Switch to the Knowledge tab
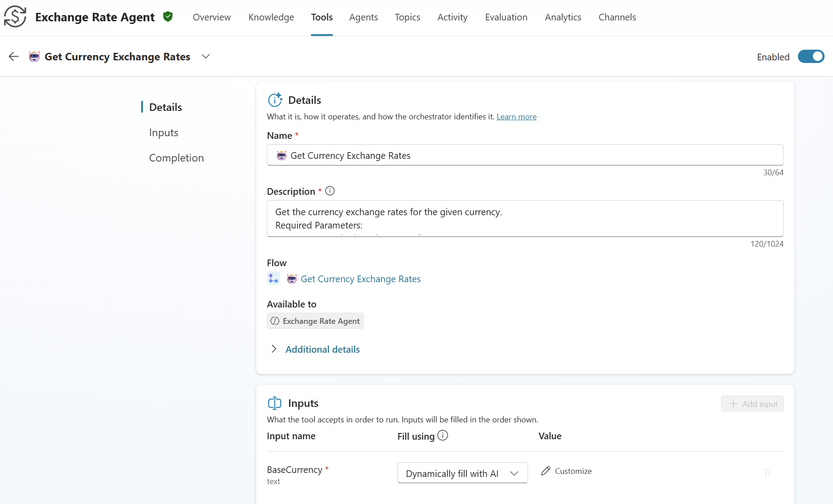The image size is (833, 504). (x=271, y=17)
